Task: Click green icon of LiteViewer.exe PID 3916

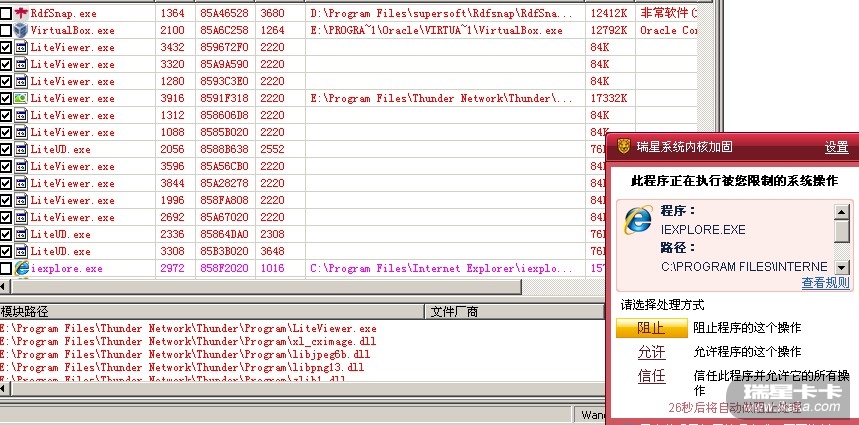Action: pyautogui.click(x=21, y=98)
